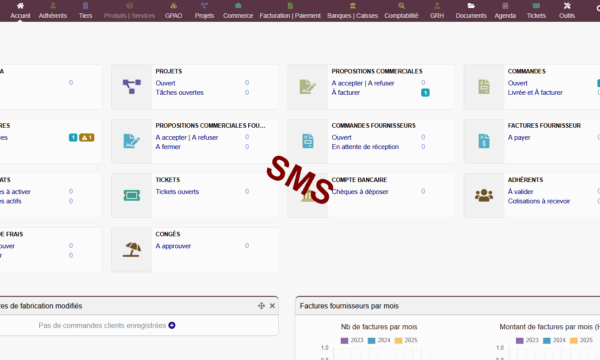Open A payer under Factures fournisseur

pos(519,137)
